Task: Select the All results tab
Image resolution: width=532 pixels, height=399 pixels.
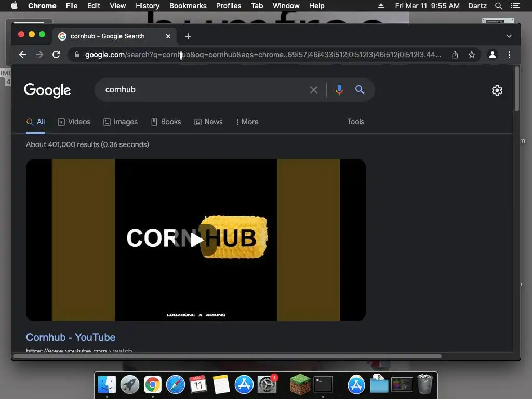Action: click(x=36, y=122)
